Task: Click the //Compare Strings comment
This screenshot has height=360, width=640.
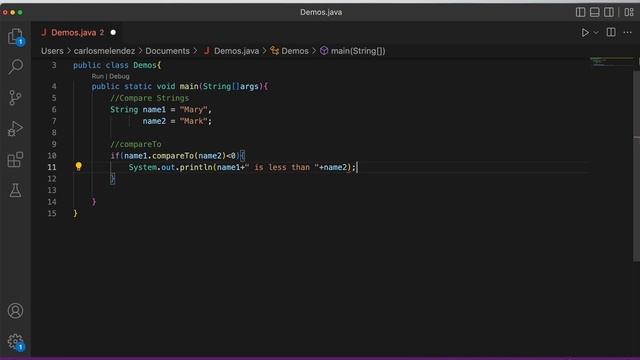Action: pyautogui.click(x=149, y=98)
